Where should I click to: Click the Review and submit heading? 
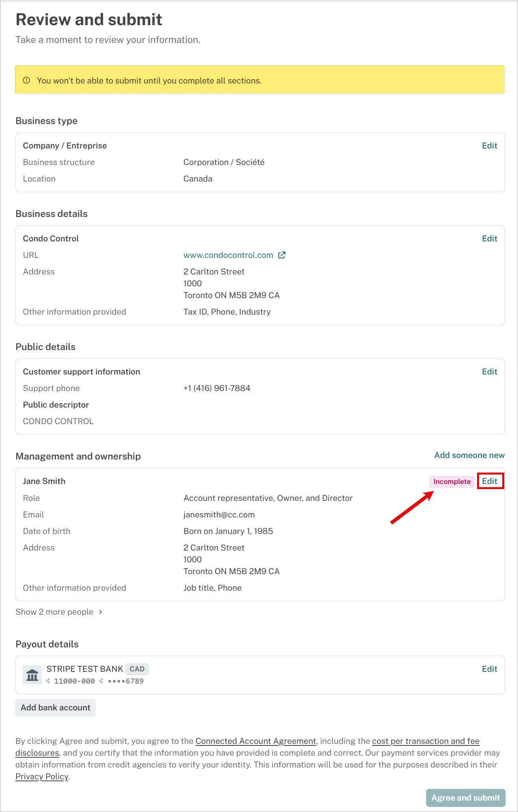point(89,20)
